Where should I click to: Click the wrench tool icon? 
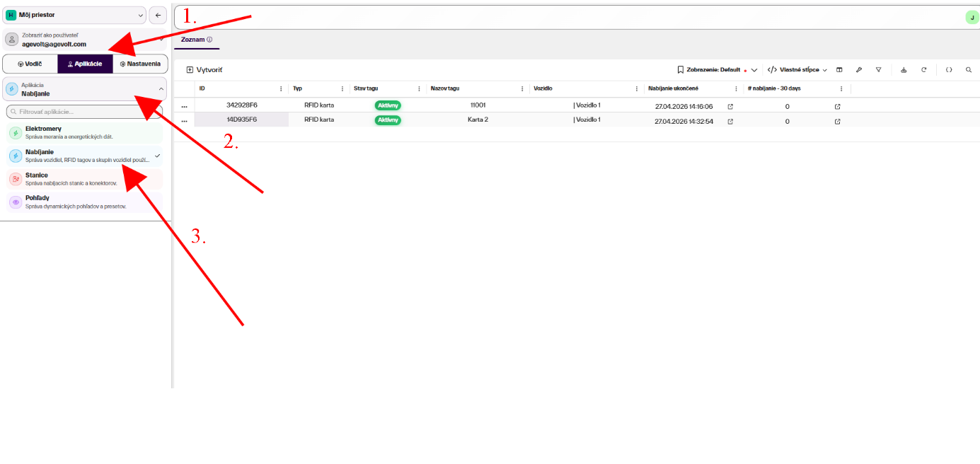coord(858,70)
